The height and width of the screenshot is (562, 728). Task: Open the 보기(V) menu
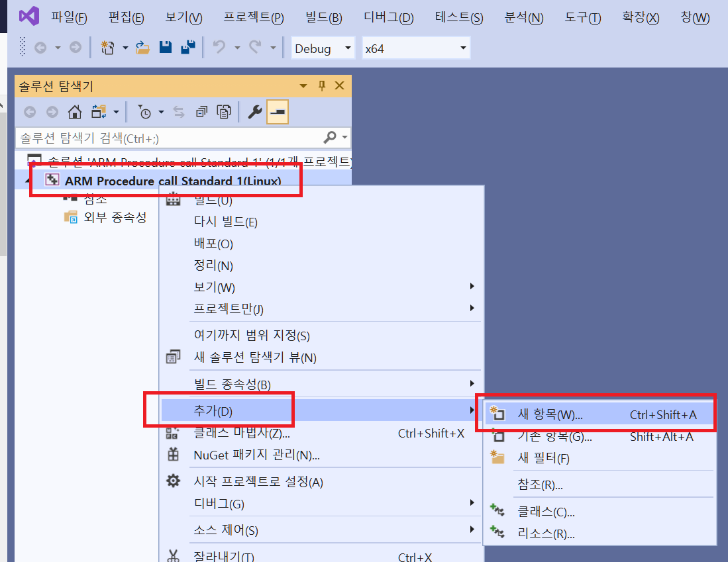(183, 18)
